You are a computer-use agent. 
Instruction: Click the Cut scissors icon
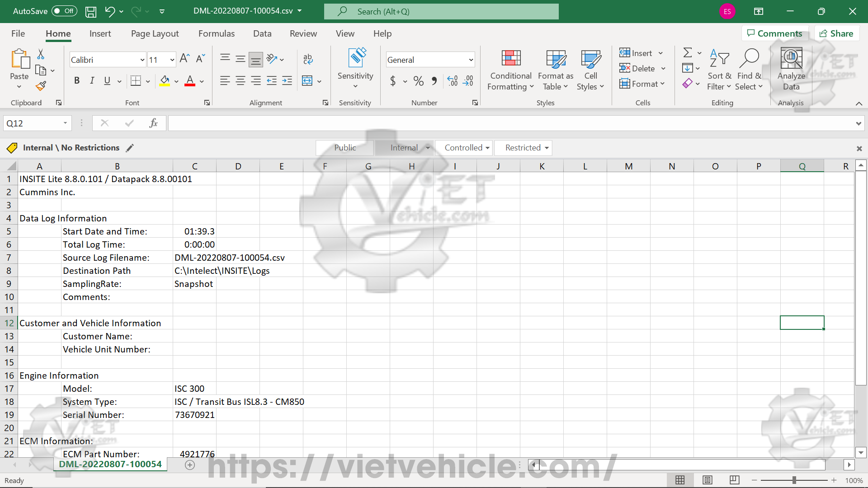point(41,54)
